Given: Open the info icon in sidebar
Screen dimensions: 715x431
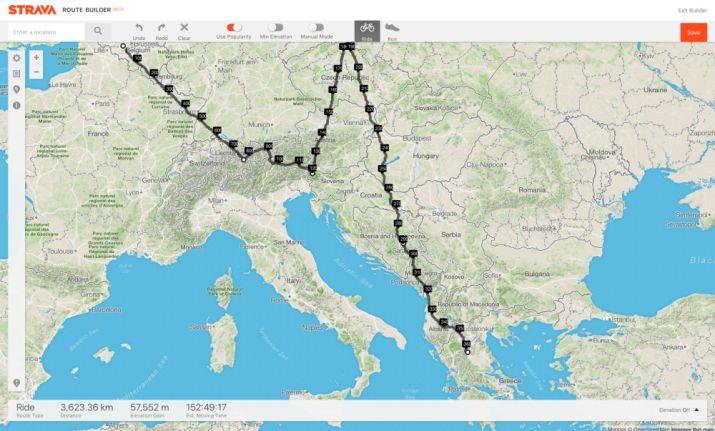Looking at the screenshot, I should [x=17, y=105].
